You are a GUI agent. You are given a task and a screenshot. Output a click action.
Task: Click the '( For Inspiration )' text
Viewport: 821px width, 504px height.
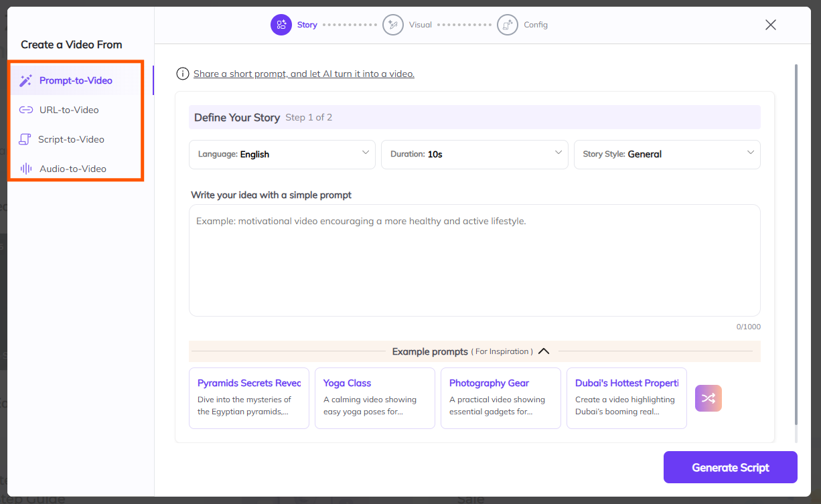(502, 351)
